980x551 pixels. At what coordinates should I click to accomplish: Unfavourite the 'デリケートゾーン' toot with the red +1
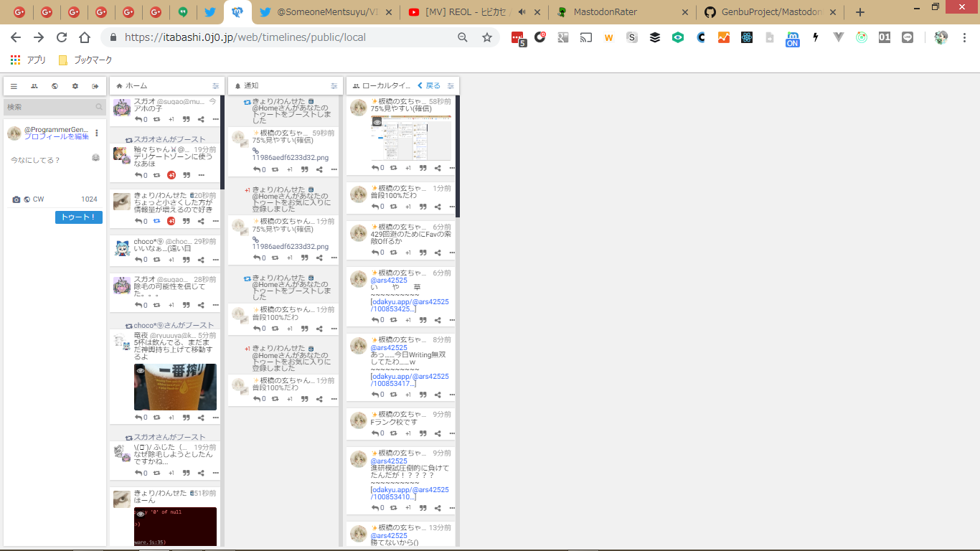(x=171, y=175)
